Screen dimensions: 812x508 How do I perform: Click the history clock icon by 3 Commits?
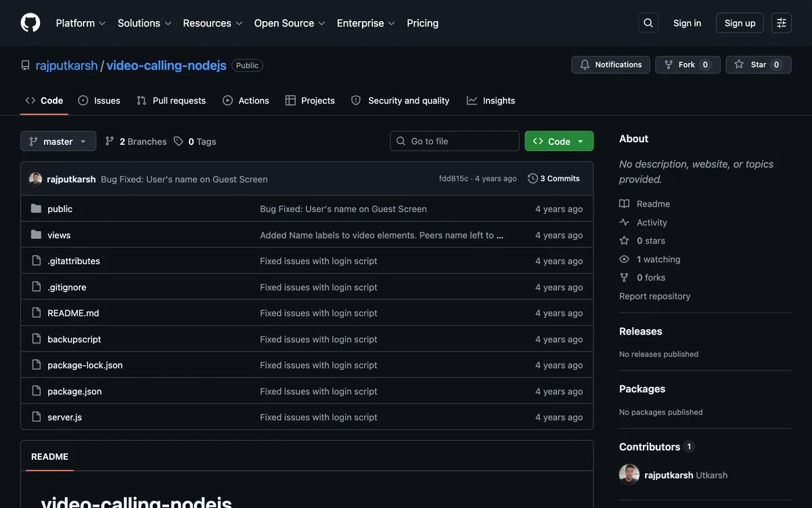pos(533,179)
